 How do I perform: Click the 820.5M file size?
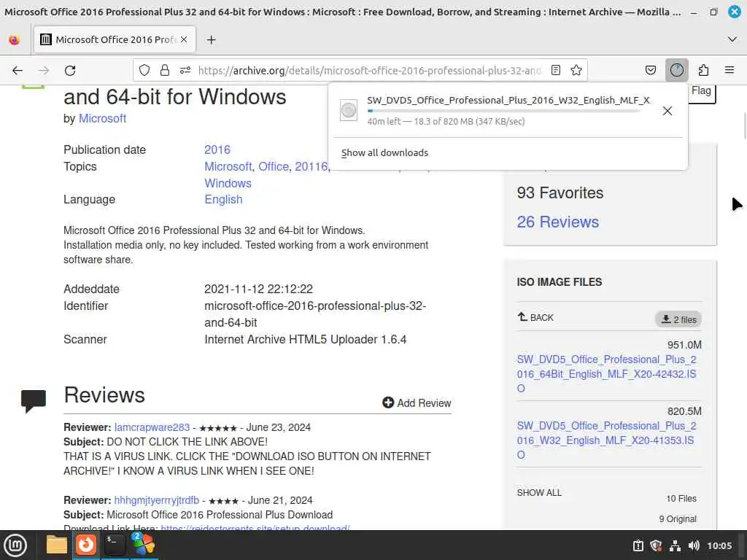(x=684, y=411)
